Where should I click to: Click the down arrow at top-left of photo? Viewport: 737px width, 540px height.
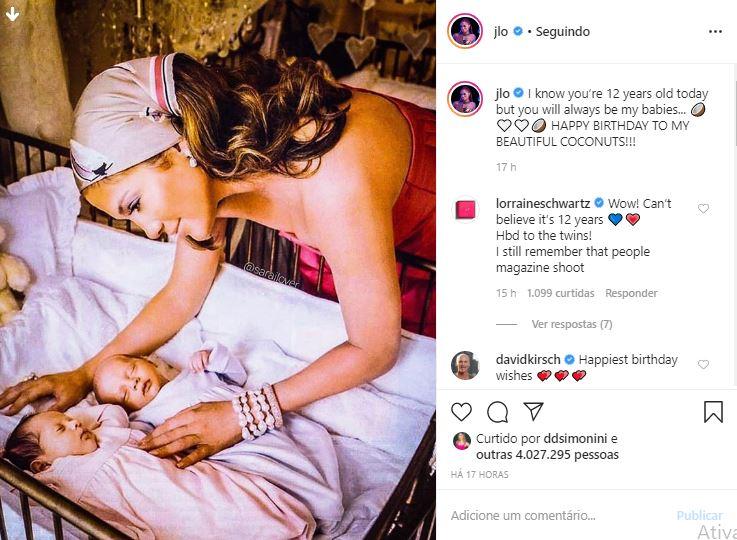[x=12, y=14]
